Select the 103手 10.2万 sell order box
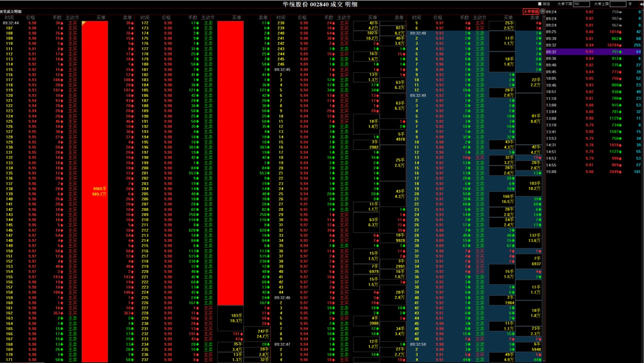Viewport: 644px width, 363px height. pyautogui.click(x=529, y=186)
